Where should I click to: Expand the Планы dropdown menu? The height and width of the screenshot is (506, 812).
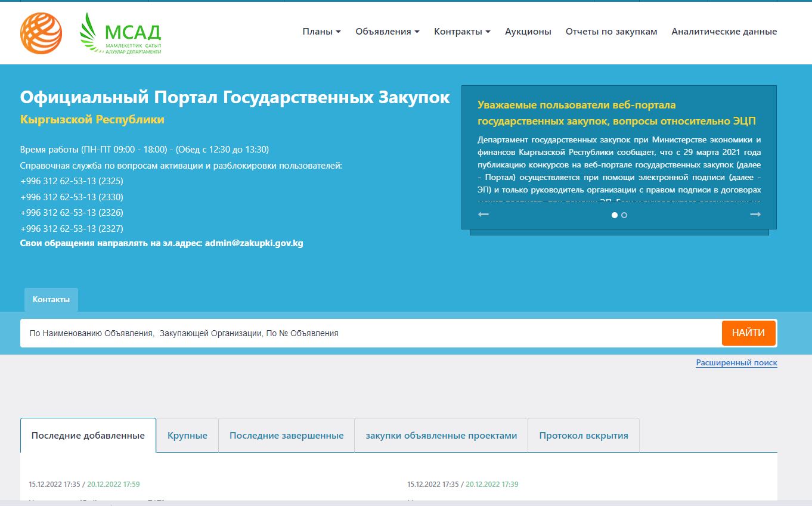pos(321,32)
